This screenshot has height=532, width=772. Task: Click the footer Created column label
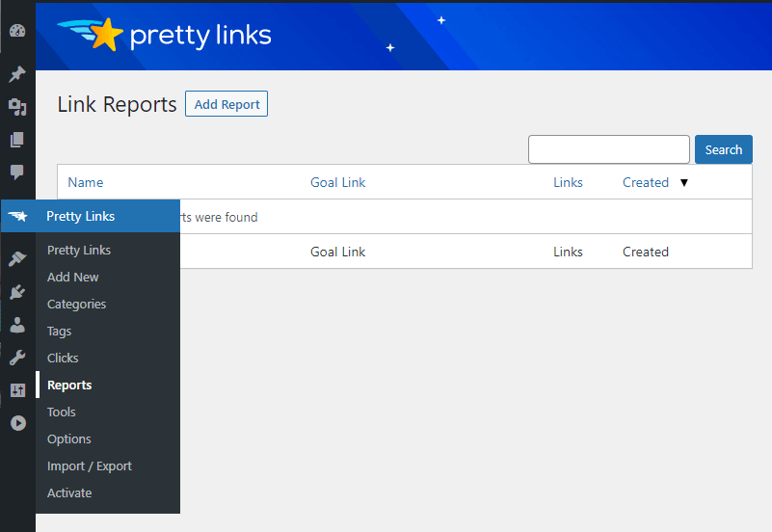pos(646,252)
